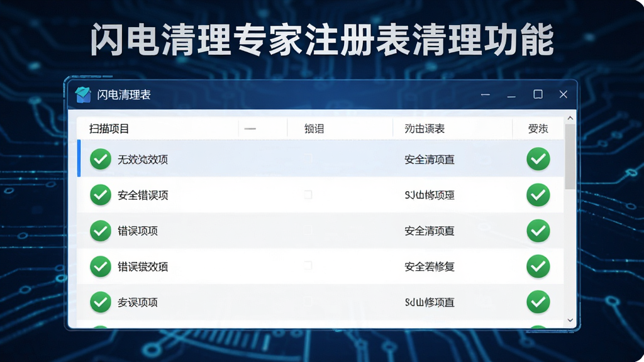Select the 错误项项 item name
This screenshot has height=362, width=644.
click(138, 231)
